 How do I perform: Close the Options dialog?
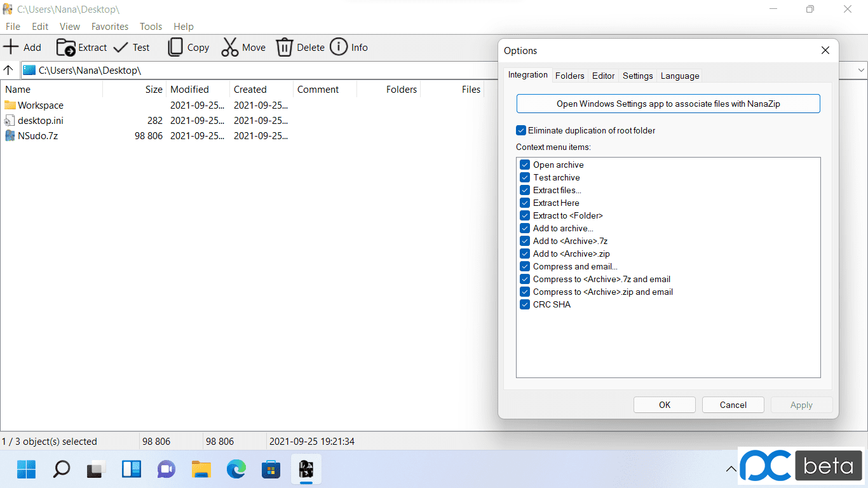coord(825,50)
